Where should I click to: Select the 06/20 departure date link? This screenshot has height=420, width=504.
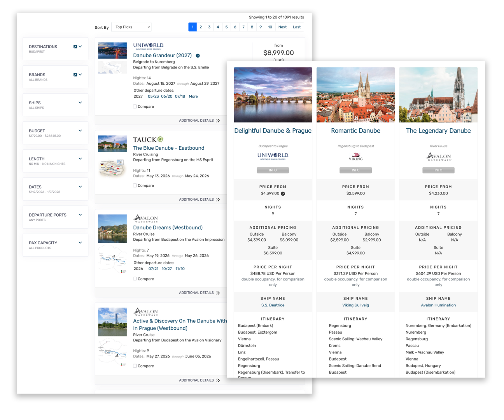coord(166,96)
